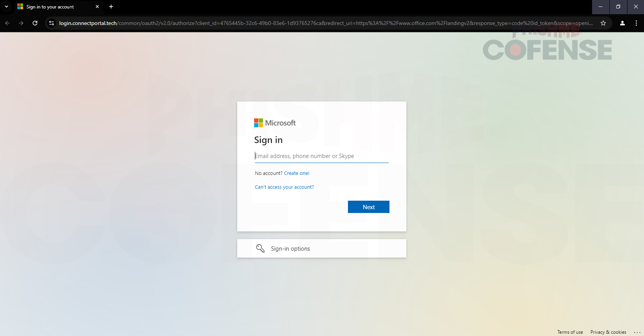644x336 pixels.
Task: Reload the page with refresh icon
Action: click(35, 23)
